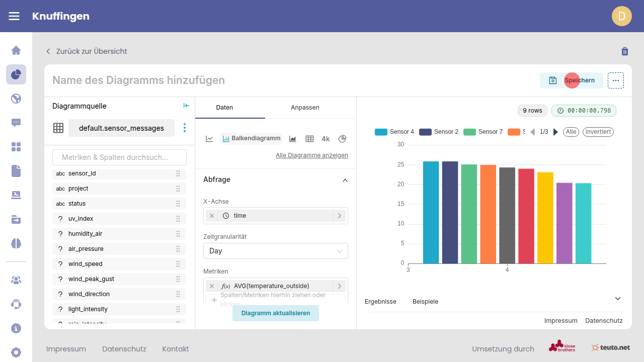
Task: Select the line chart type icon
Action: point(209,139)
